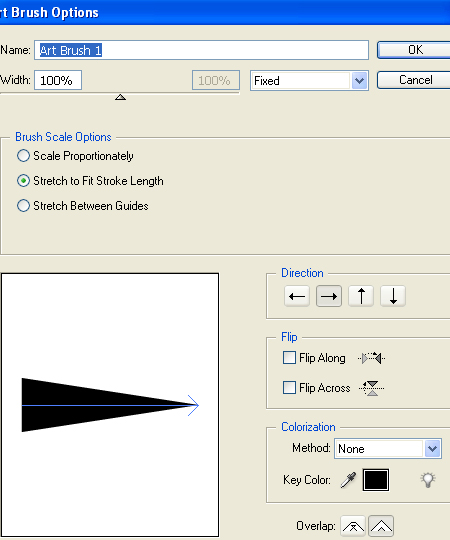Pick key color with the eyedropper
This screenshot has height=540, width=450.
point(348,480)
